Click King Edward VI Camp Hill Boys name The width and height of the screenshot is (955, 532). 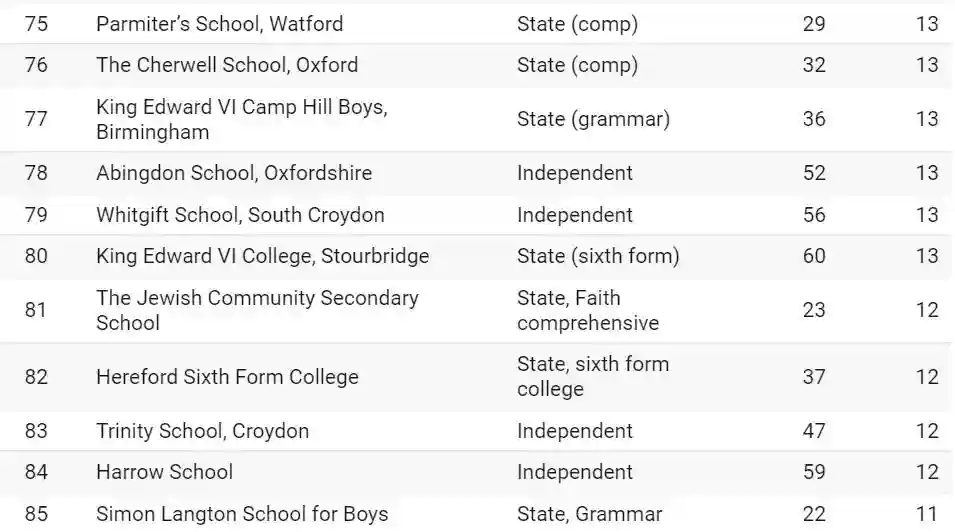(x=241, y=119)
